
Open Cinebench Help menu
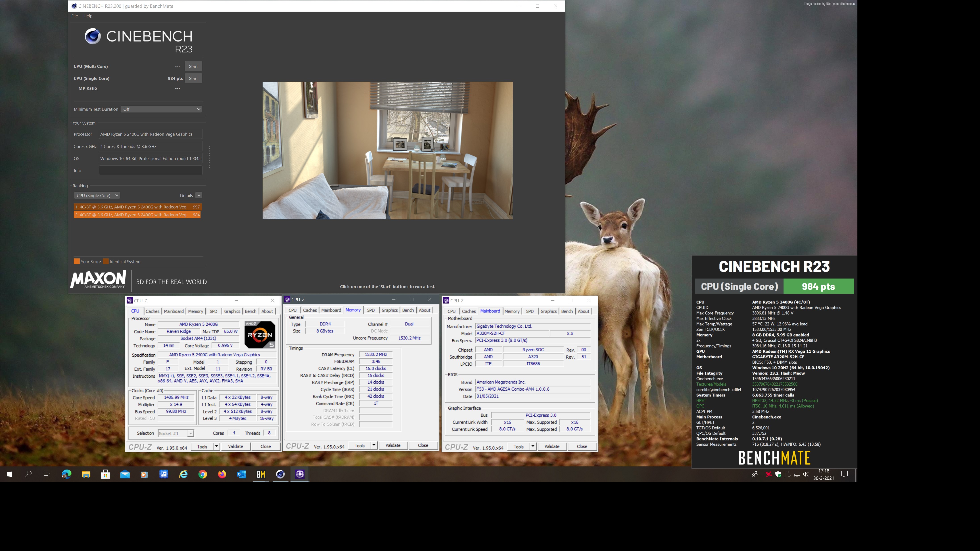pos(88,16)
